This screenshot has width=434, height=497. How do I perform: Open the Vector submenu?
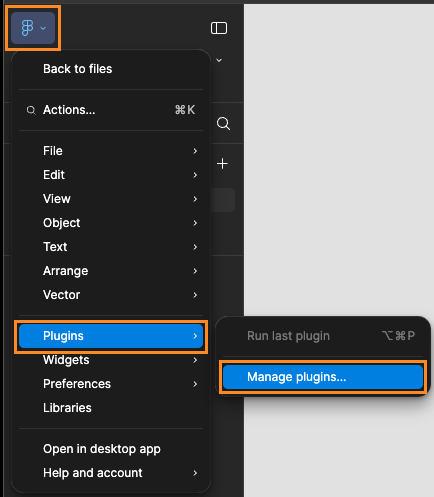(x=111, y=295)
